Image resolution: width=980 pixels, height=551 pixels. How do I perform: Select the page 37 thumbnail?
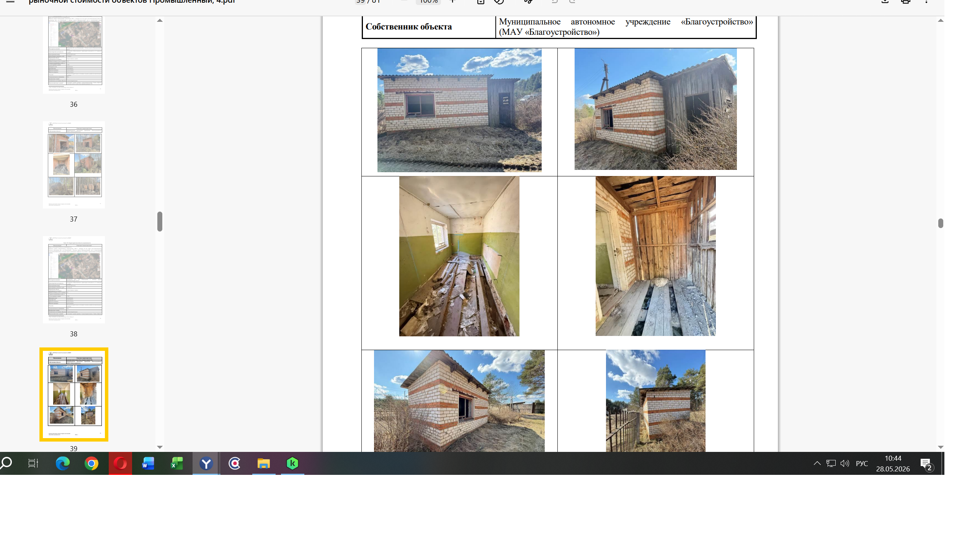[73, 165]
